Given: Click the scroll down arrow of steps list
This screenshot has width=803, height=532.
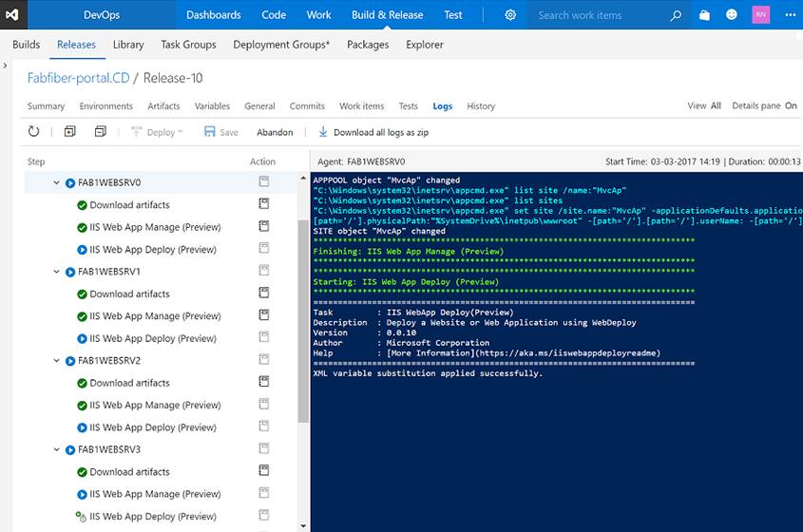Looking at the screenshot, I should (x=303, y=526).
